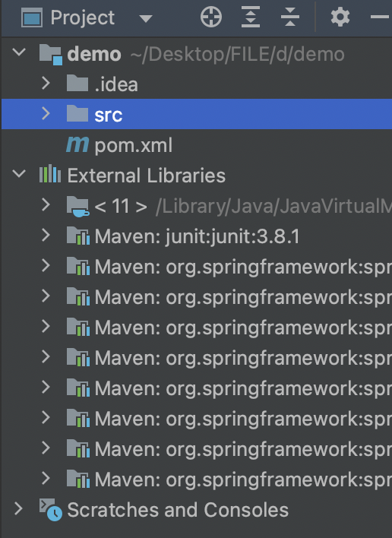Open the Project view dropdown arrow
Image resolution: width=392 pixels, height=538 pixels.
(x=146, y=18)
